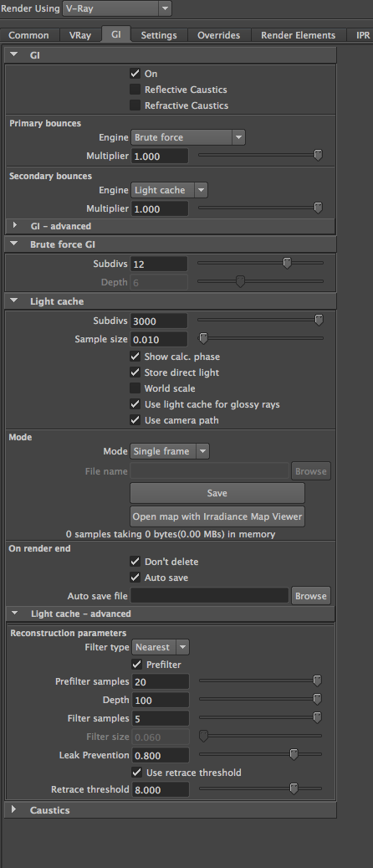The width and height of the screenshot is (373, 868).
Task: Toggle the Prefilter checkbox
Action: tap(137, 665)
